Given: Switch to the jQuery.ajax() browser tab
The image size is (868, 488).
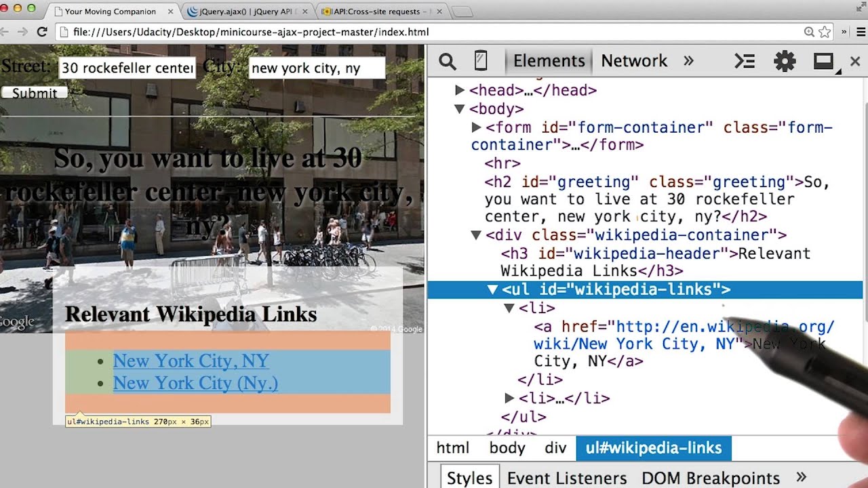Looking at the screenshot, I should [x=248, y=12].
